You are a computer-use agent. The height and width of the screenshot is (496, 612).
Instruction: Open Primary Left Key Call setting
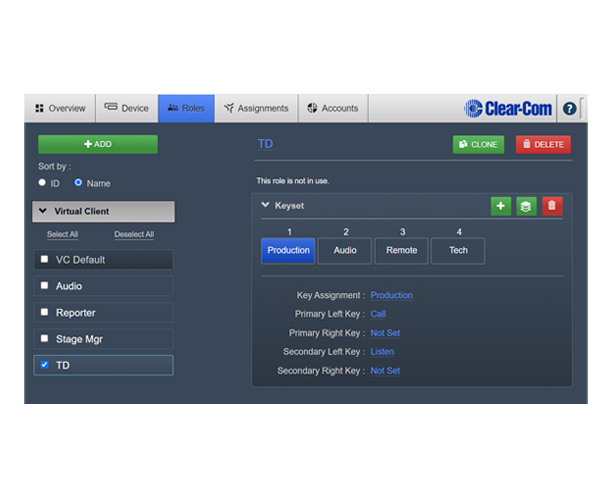[x=378, y=314]
